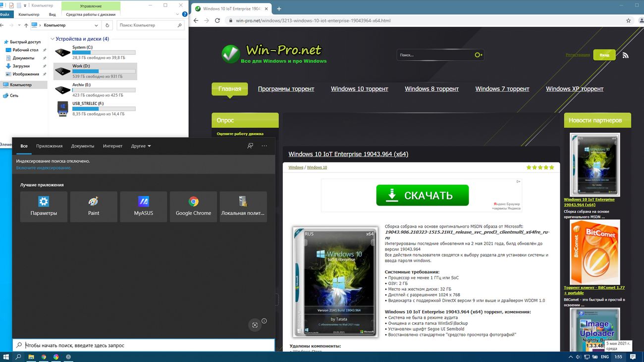This screenshot has width=644, height=362.
Task: Open Вид ribbon tab in Explorer
Action: [53, 14]
